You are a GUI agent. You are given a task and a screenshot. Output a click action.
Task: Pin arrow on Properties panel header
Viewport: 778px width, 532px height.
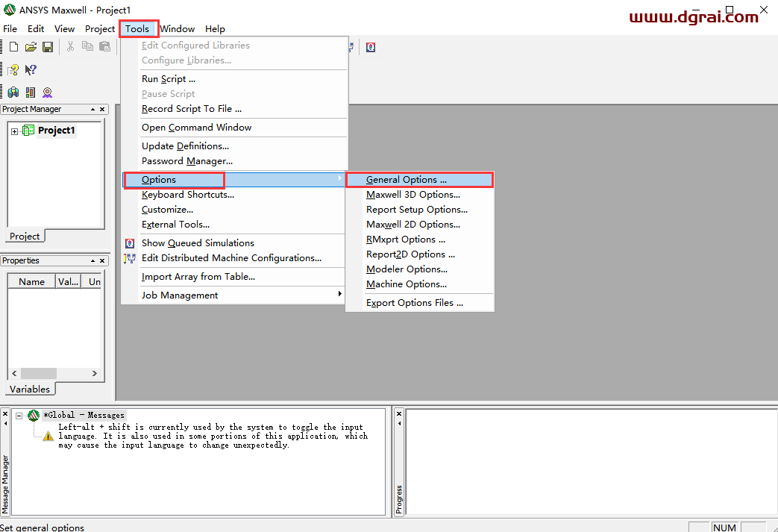92,260
